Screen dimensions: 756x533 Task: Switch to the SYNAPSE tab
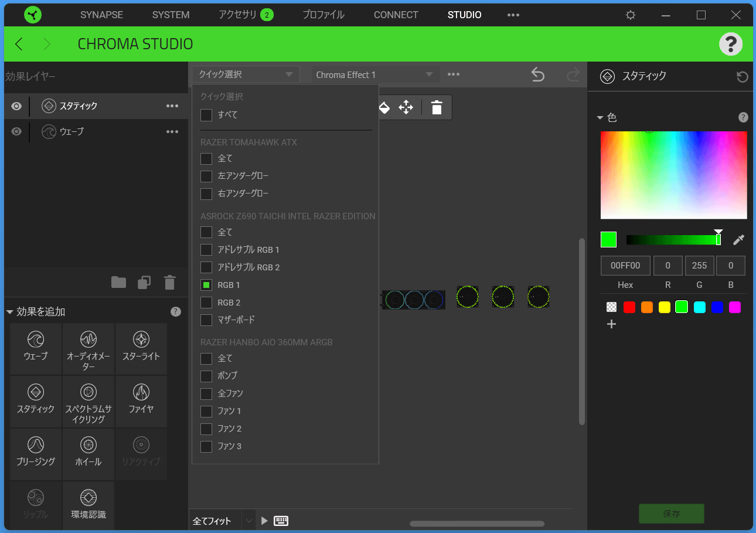click(101, 15)
